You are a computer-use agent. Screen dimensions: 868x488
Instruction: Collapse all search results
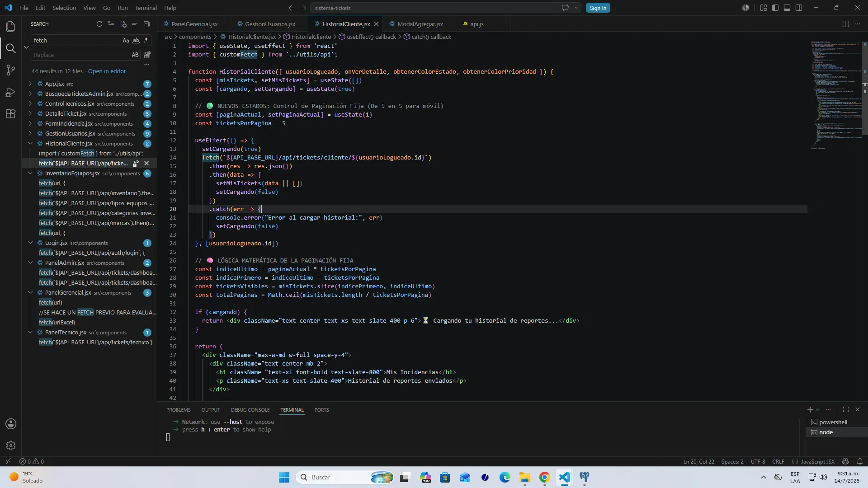click(146, 24)
